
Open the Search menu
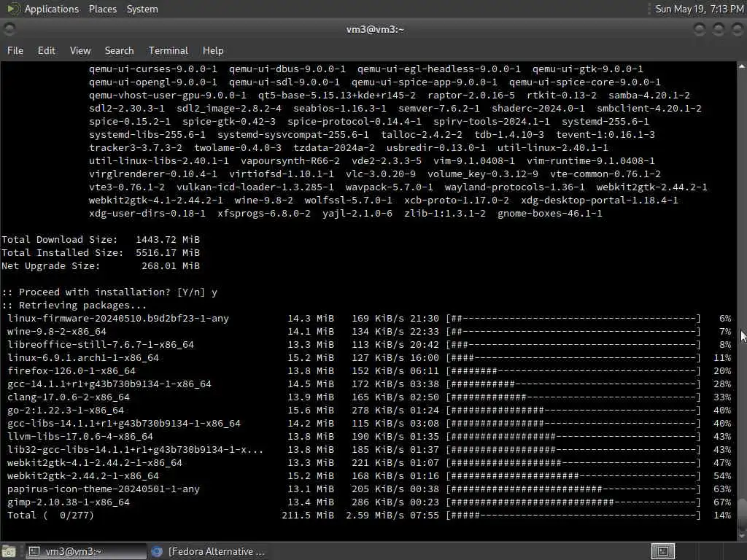coord(119,50)
